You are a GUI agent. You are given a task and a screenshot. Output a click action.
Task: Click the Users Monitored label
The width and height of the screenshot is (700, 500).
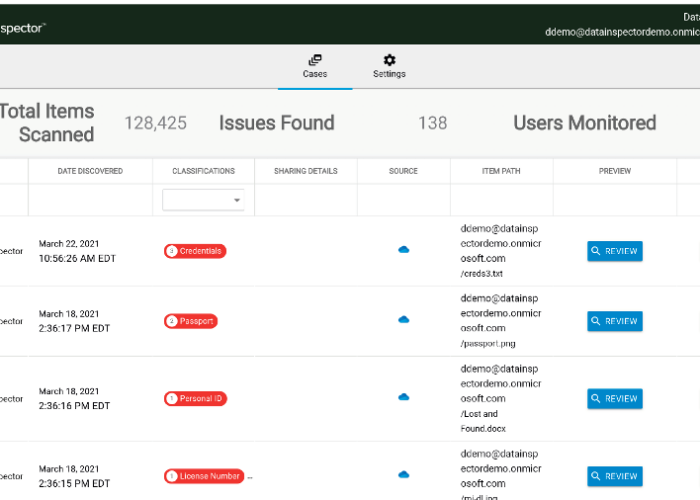(585, 123)
